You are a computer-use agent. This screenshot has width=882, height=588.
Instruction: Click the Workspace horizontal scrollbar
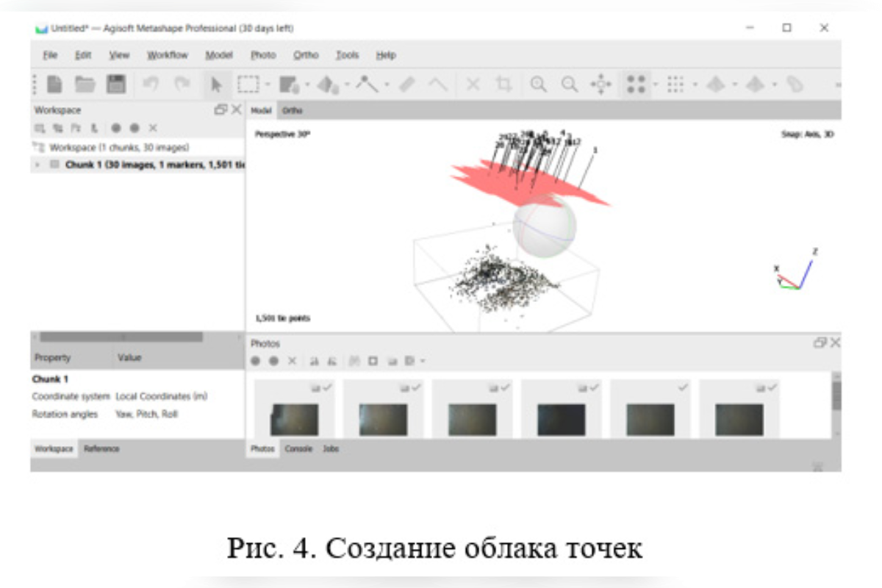(x=121, y=337)
